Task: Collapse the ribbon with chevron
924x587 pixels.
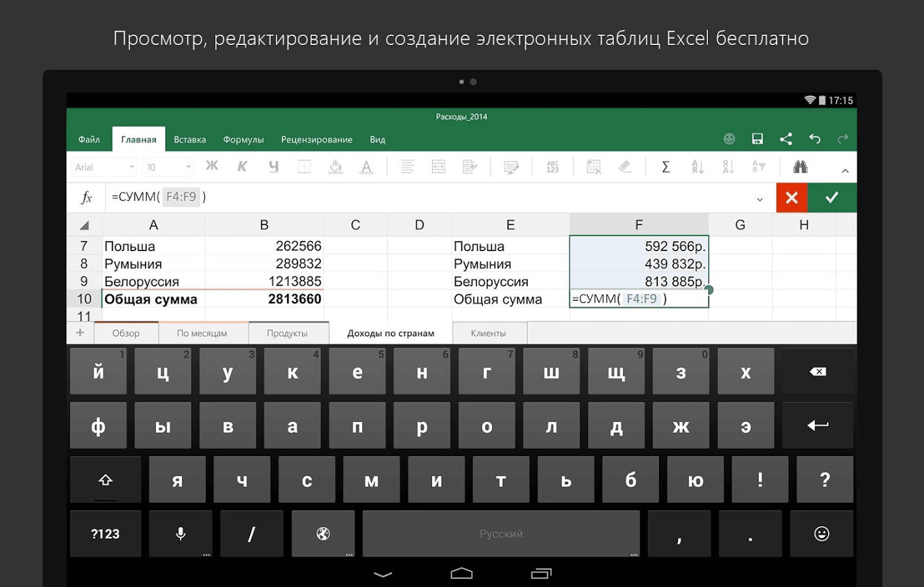Action: coord(845,171)
